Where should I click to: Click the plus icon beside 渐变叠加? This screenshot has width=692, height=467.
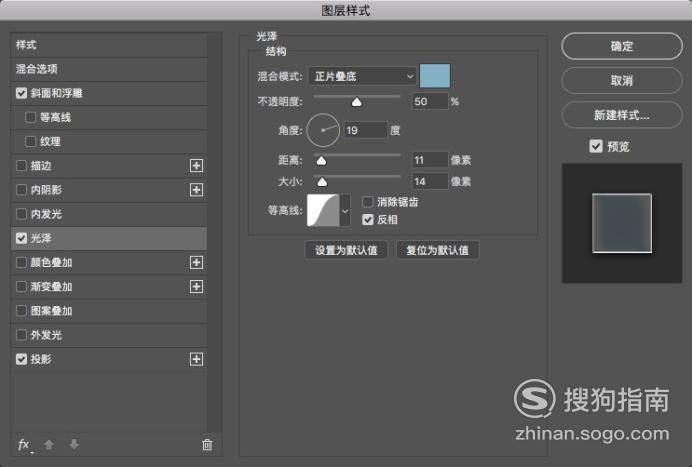coord(196,286)
